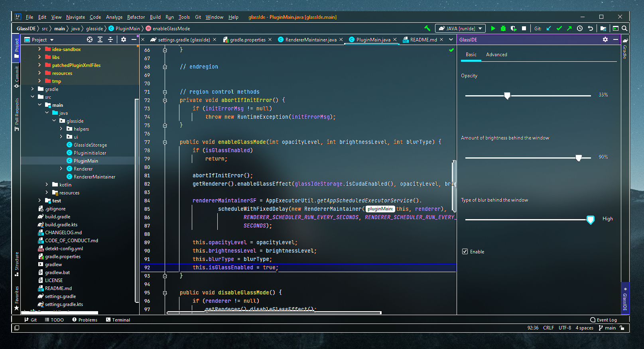Image resolution: width=644 pixels, height=349 pixels.
Task: Click the main branch indicator in status bar
Action: point(607,328)
